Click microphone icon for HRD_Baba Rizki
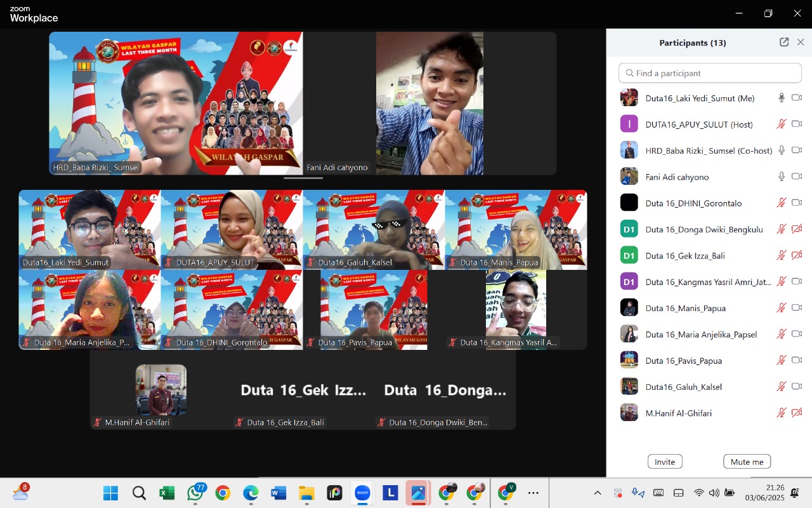This screenshot has width=812, height=508. [782, 150]
